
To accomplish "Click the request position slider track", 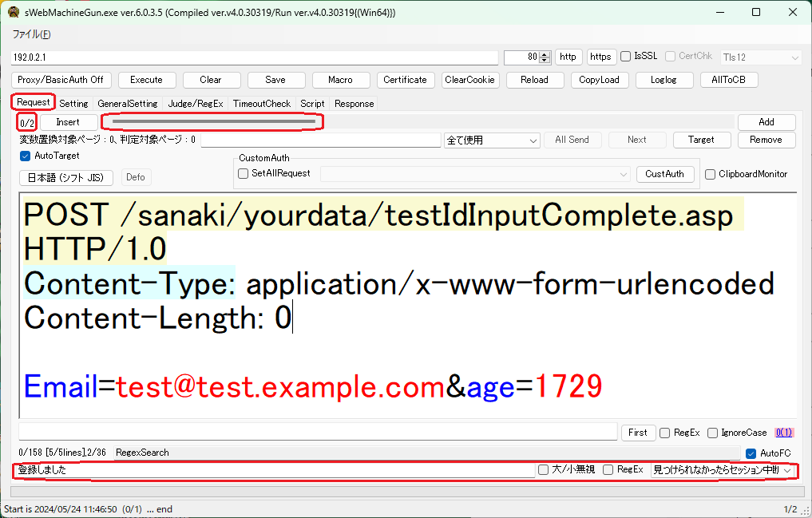I will (x=213, y=121).
